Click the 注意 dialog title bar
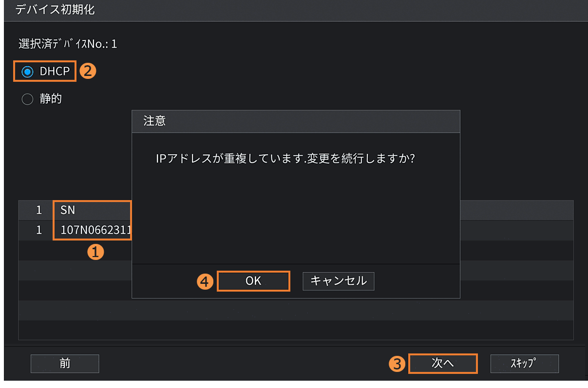 pos(296,121)
